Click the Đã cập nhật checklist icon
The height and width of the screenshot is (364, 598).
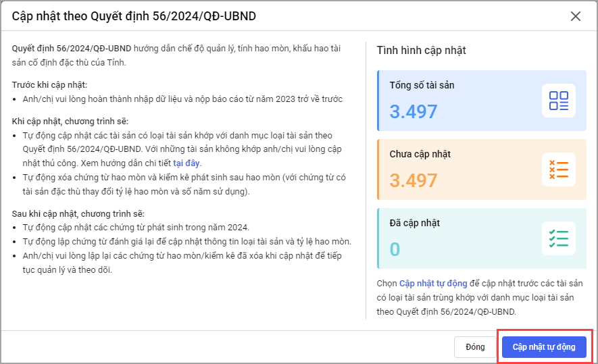click(558, 238)
